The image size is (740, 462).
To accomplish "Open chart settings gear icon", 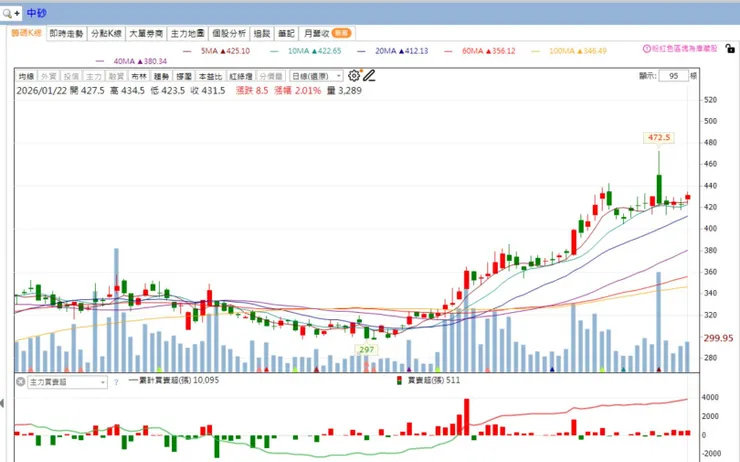I will pos(354,76).
